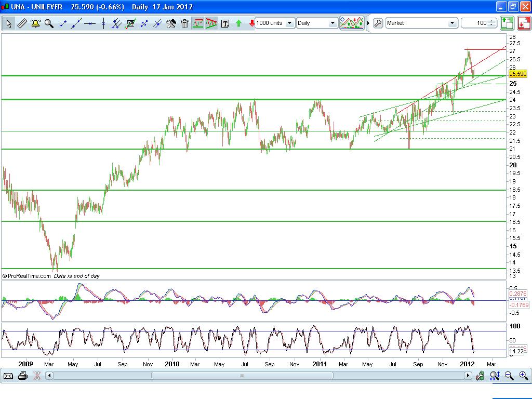Increase order quantity with the up stepper
532x399 pixels.
click(x=491, y=21)
